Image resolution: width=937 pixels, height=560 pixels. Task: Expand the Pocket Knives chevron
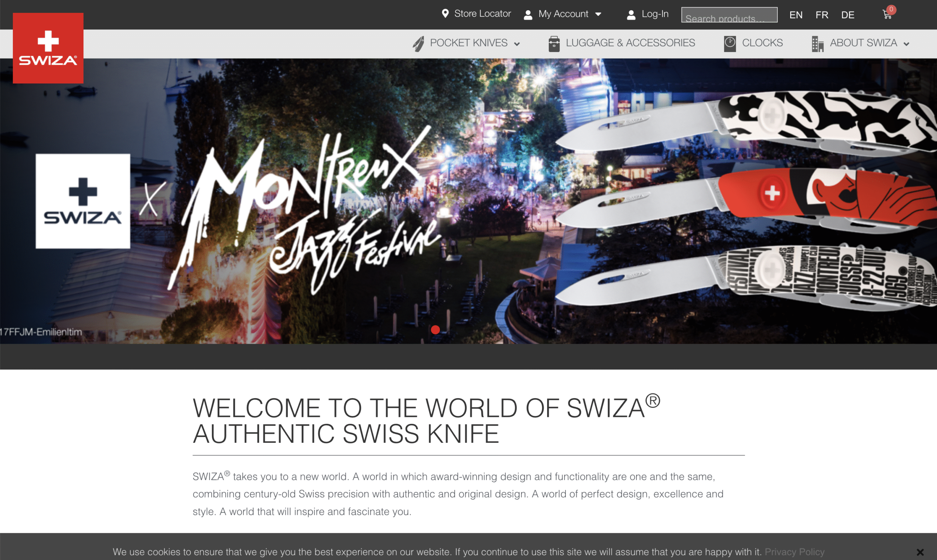click(x=517, y=44)
